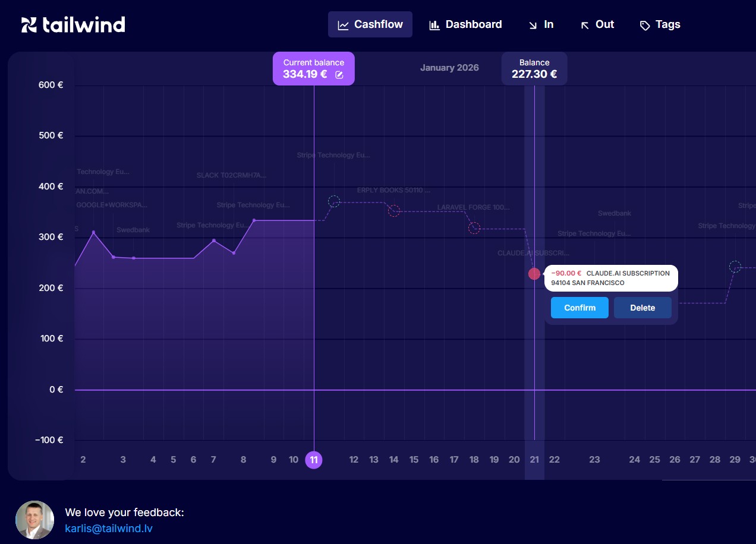Confirm the Claude.ai subscription transaction
756x544 pixels.
(x=579, y=308)
